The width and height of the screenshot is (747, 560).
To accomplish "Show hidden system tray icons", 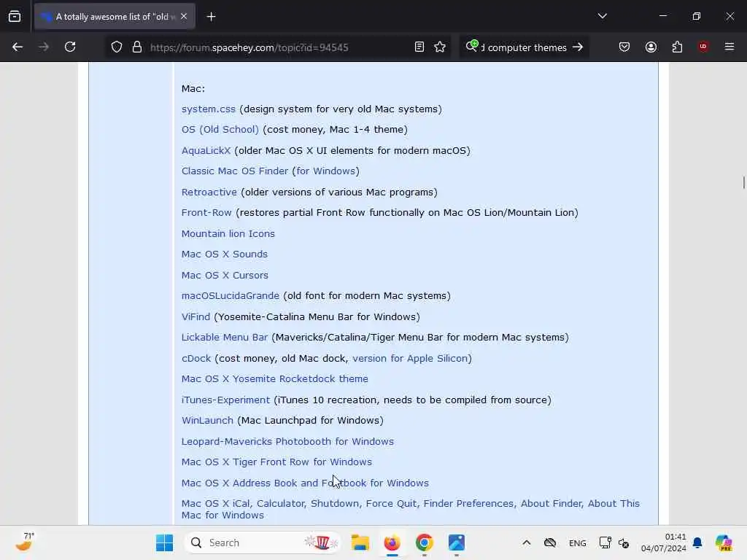I will [527, 542].
